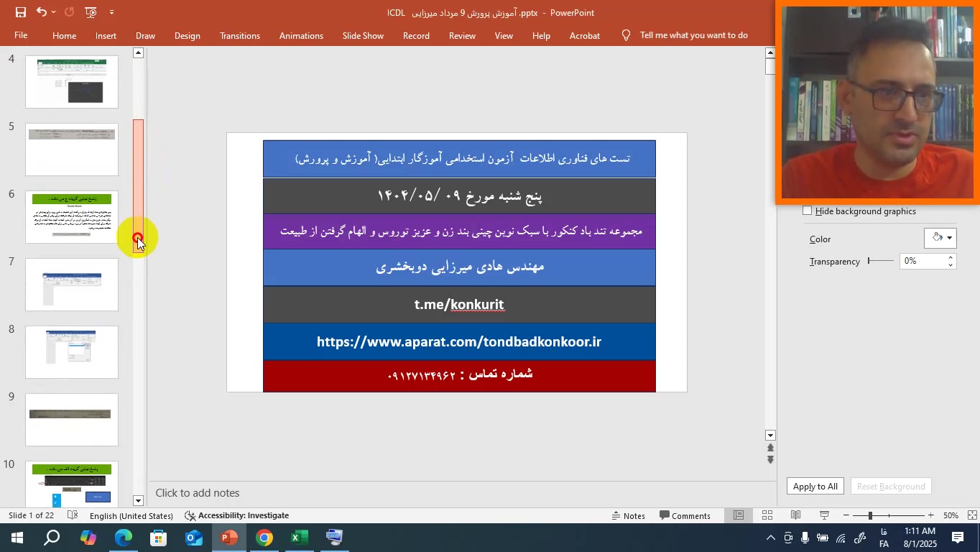The height and width of the screenshot is (552, 980).
Task: Click the slide editor scroll-down arrow
Action: tap(770, 436)
